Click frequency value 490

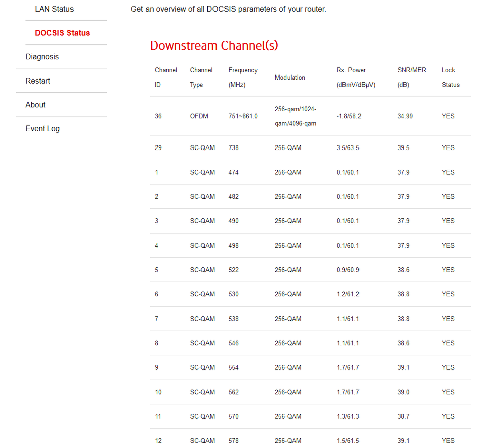point(233,221)
